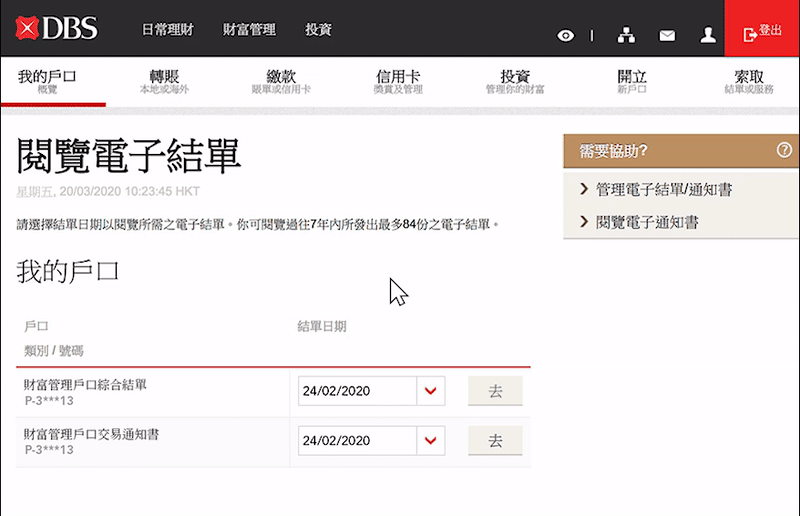This screenshot has width=800, height=516.
Task: Switch to the 信用卡 tab
Action: (398, 81)
